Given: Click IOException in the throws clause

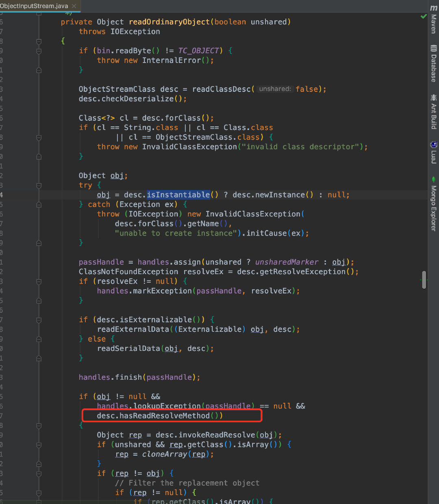Looking at the screenshot, I should click(135, 32).
